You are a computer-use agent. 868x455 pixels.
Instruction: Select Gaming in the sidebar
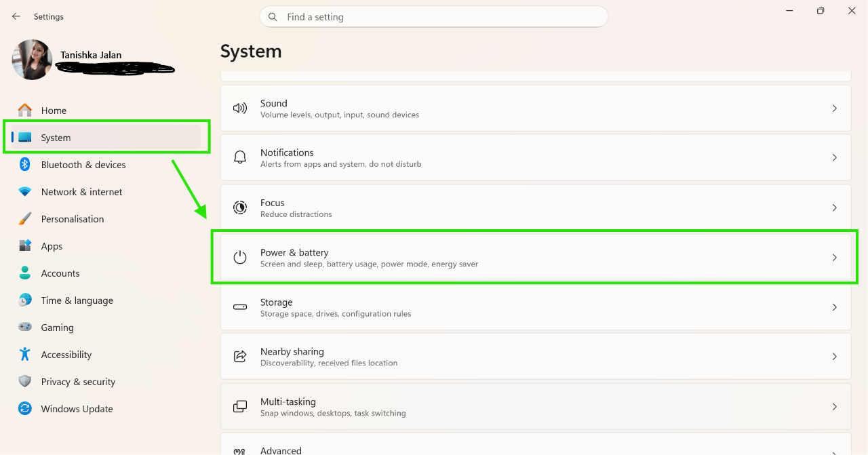(x=106, y=328)
